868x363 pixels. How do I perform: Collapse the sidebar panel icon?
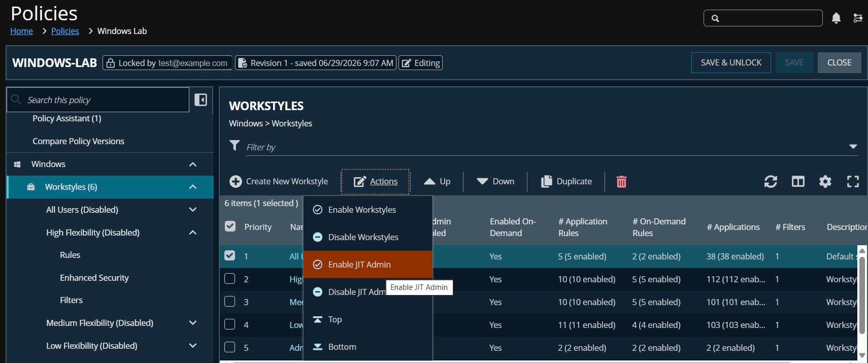201,100
